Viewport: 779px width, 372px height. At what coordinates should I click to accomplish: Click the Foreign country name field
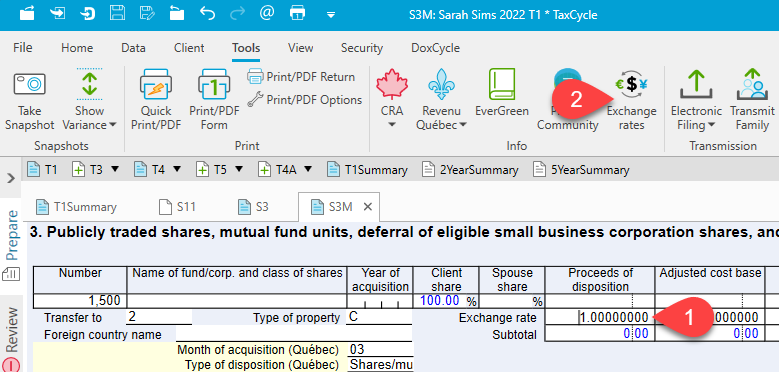pos(294,335)
